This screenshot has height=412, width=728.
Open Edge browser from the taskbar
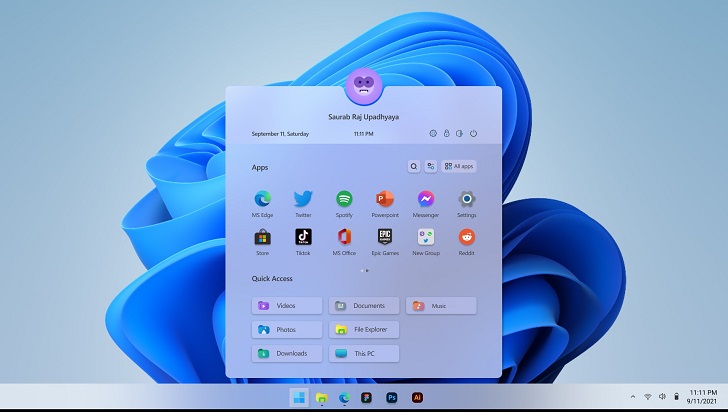[344, 398]
